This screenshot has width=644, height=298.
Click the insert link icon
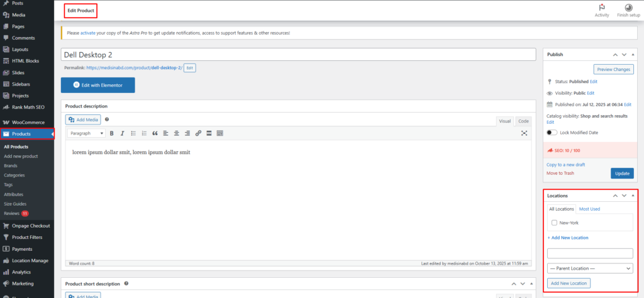pyautogui.click(x=198, y=133)
